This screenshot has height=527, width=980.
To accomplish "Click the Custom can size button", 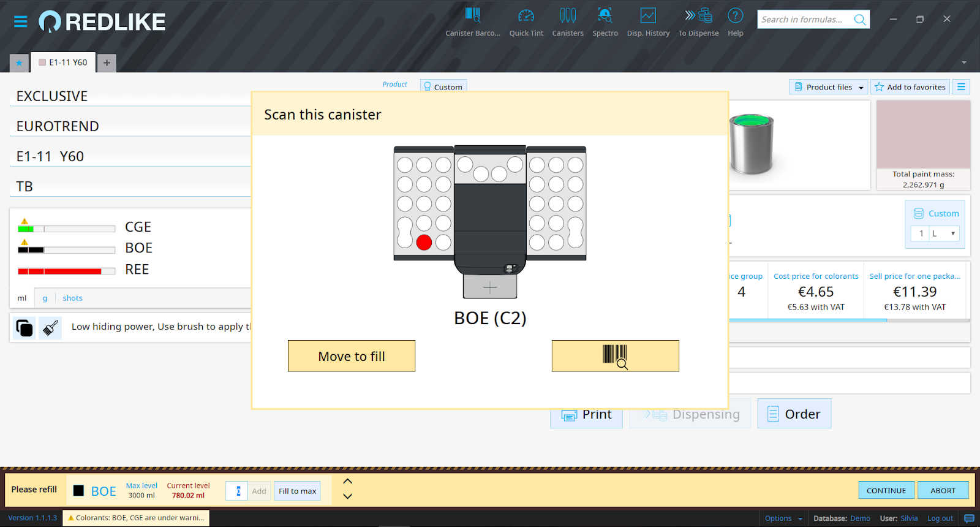I will click(x=936, y=214).
